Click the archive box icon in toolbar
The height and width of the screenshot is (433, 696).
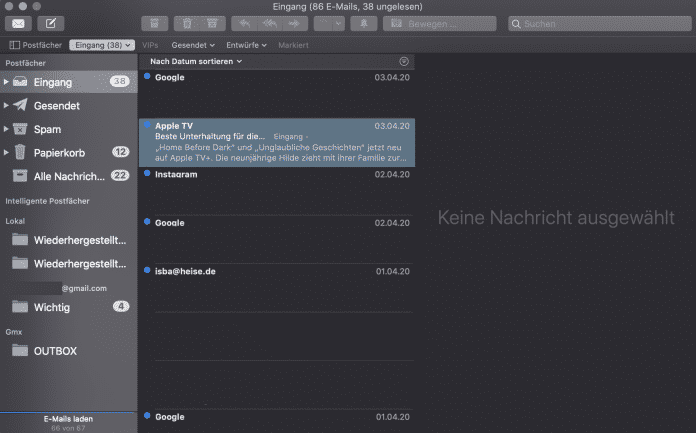tap(153, 23)
